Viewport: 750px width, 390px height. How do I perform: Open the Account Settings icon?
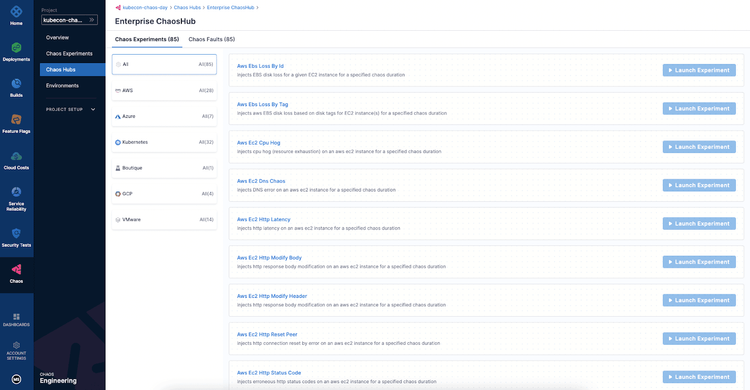[x=16, y=345]
